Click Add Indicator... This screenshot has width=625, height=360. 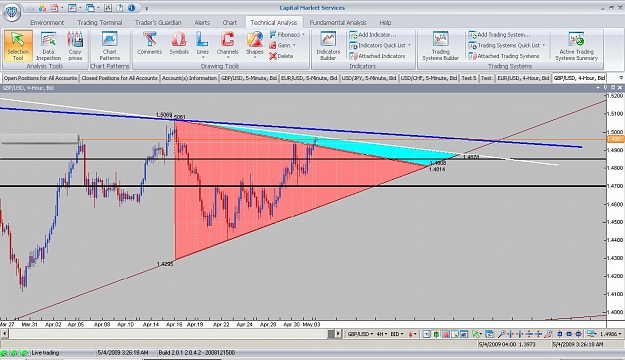pos(373,35)
